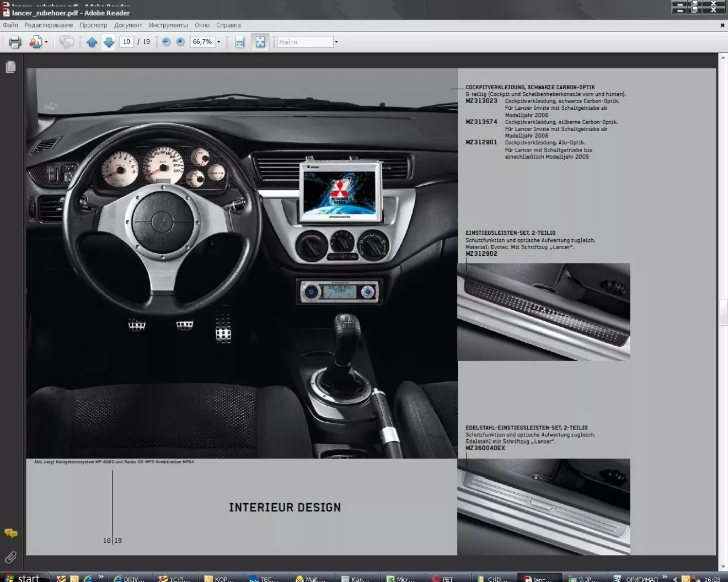728x582 pixels.
Task: Click the page number input field
Action: click(126, 42)
